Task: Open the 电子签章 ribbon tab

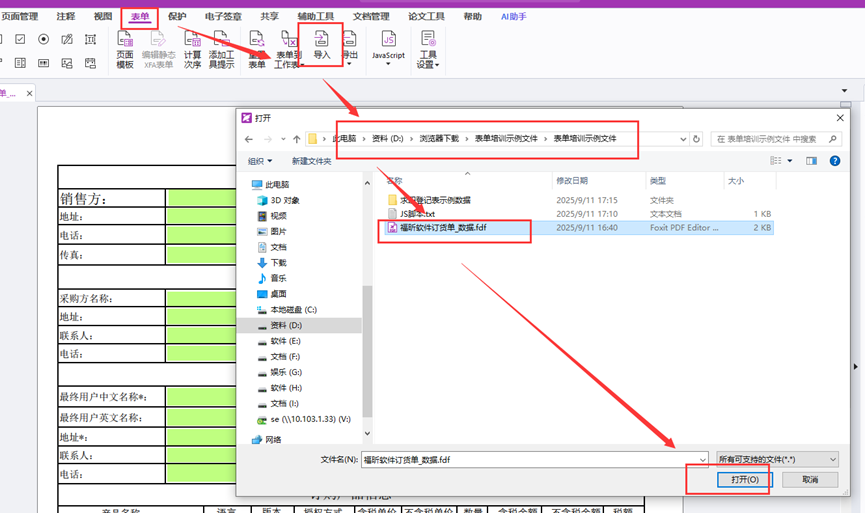Action: [223, 17]
